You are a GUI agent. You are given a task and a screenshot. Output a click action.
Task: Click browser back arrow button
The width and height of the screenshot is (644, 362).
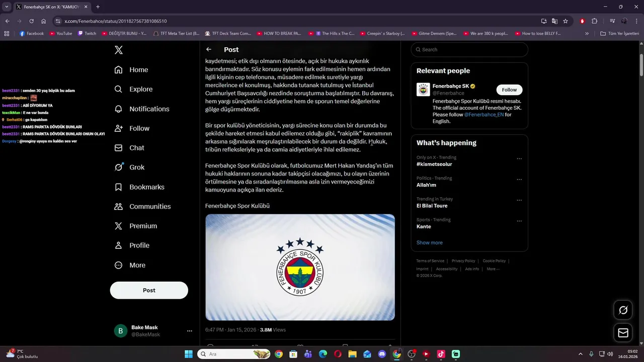pos(7,21)
